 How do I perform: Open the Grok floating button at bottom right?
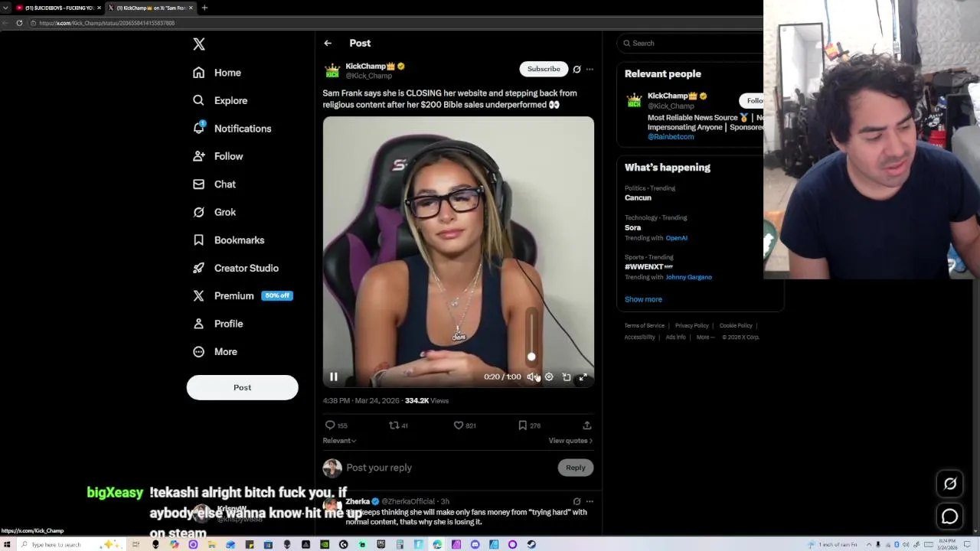[x=950, y=484]
